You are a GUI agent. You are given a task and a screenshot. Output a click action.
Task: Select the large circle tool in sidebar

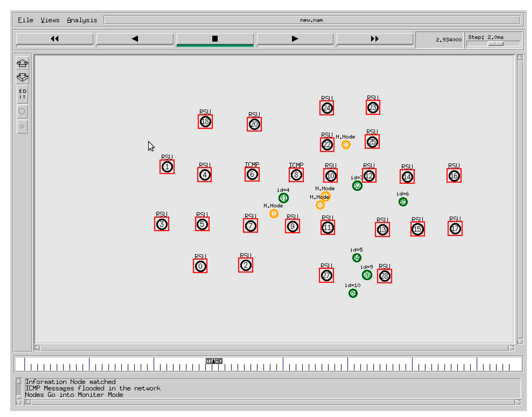[22, 111]
